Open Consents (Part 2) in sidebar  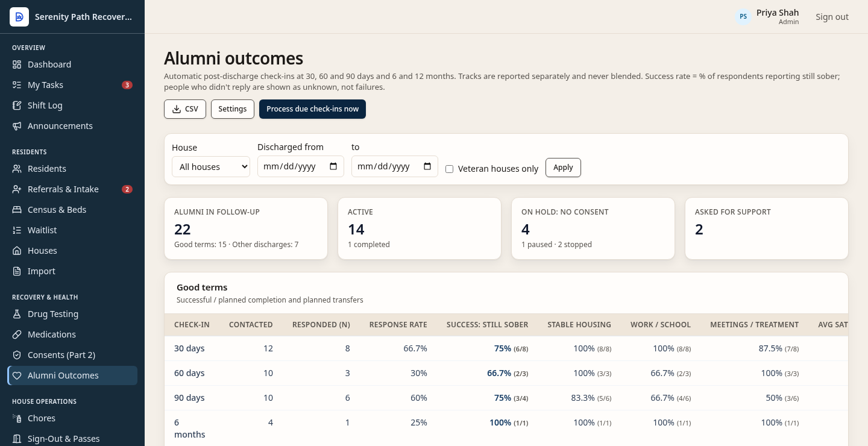(x=72, y=355)
